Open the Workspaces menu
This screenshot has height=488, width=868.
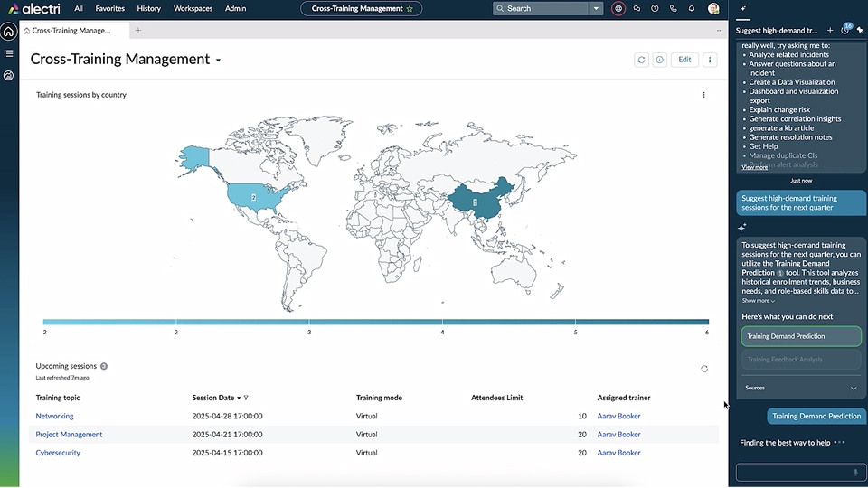(193, 8)
